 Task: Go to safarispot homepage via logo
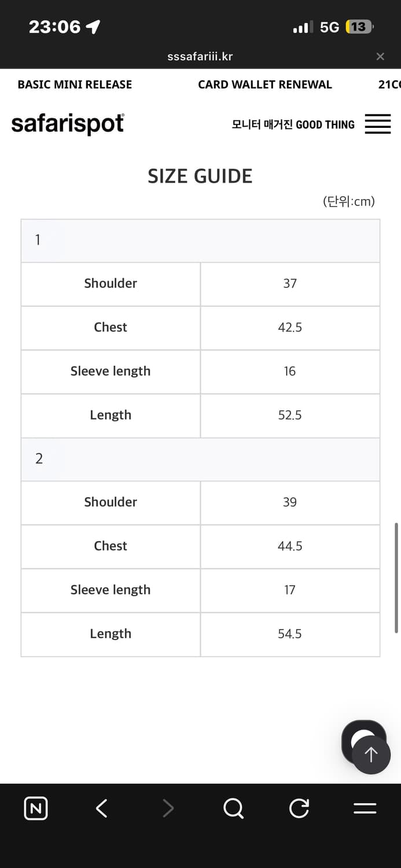[x=68, y=124]
